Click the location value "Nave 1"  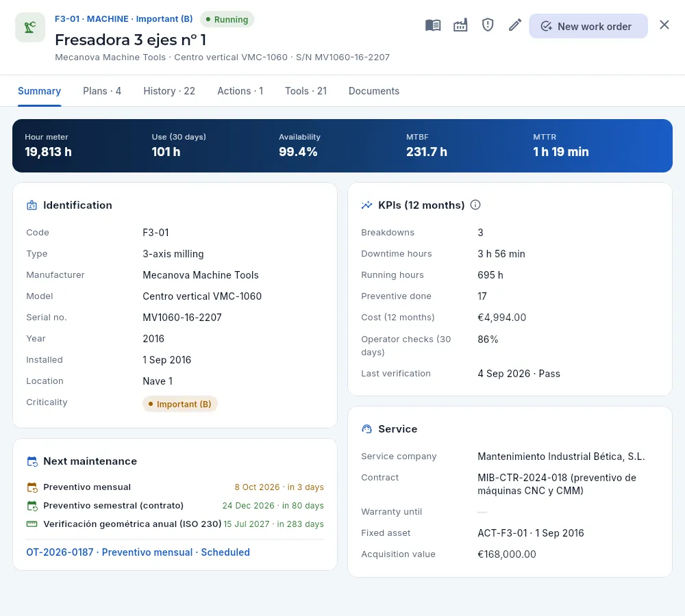(158, 381)
